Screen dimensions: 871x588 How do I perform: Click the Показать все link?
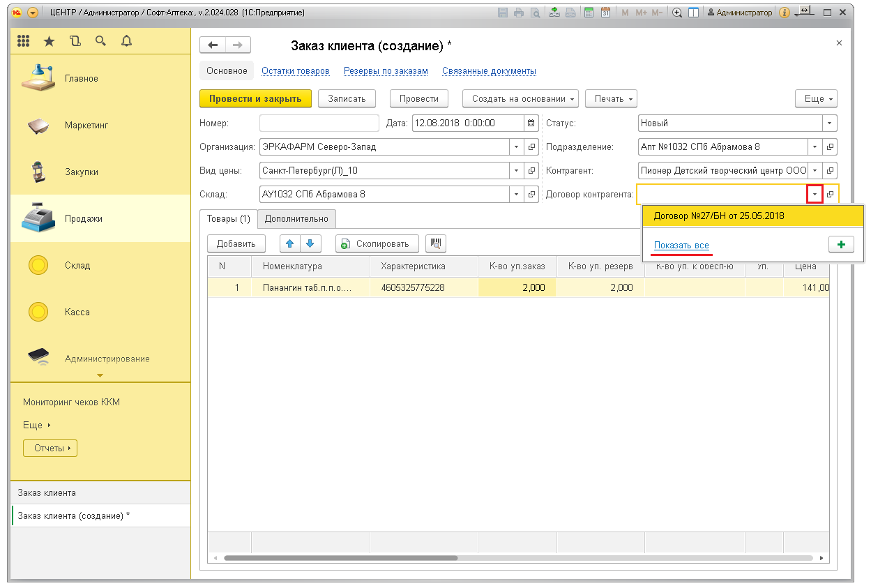pyautogui.click(x=681, y=246)
